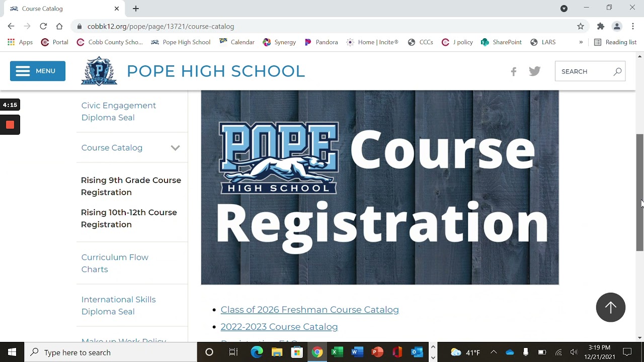Click the back-to-top arrow button

click(611, 307)
